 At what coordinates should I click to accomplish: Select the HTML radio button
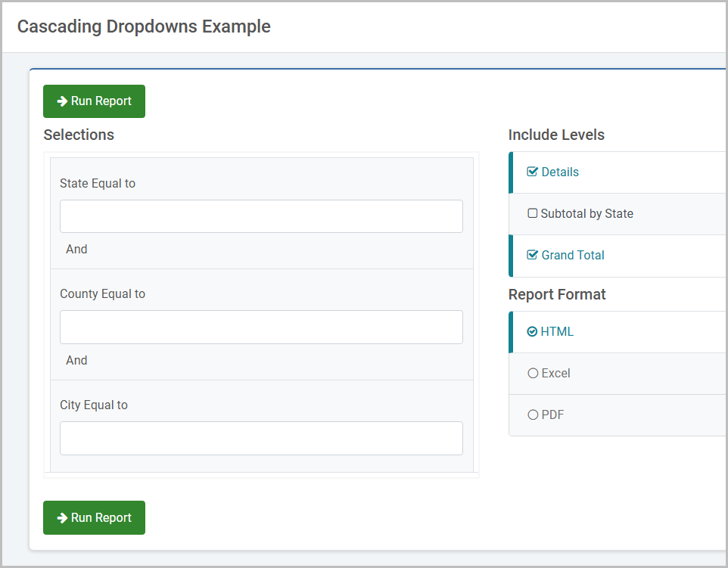click(x=532, y=331)
